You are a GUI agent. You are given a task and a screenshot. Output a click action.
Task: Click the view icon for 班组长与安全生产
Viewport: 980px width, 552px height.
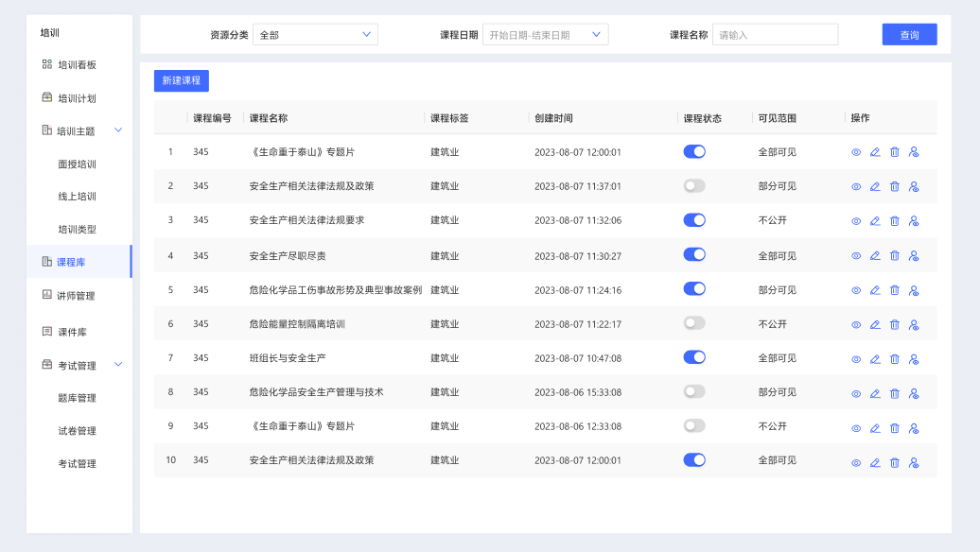[856, 358]
